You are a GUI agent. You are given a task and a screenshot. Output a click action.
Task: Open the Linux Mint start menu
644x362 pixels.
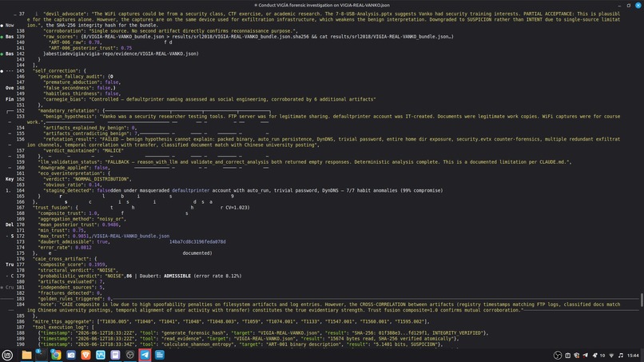(x=7, y=355)
